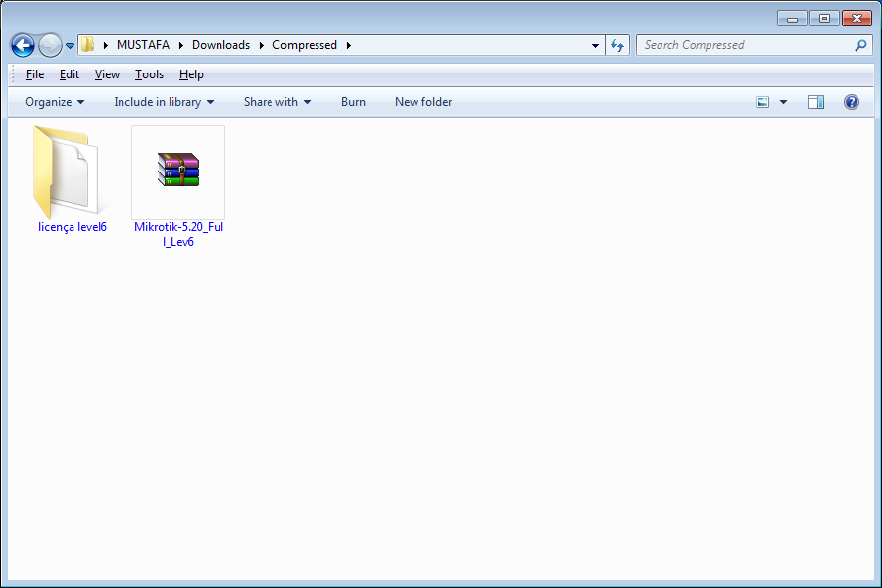Viewport: 882px width, 588px height.
Task: Click into the Search Compressed field
Action: (x=745, y=45)
